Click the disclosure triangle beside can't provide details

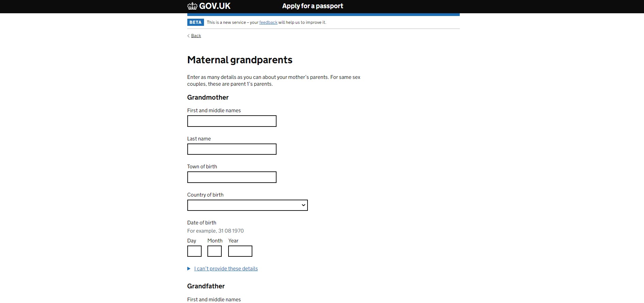tap(189, 269)
